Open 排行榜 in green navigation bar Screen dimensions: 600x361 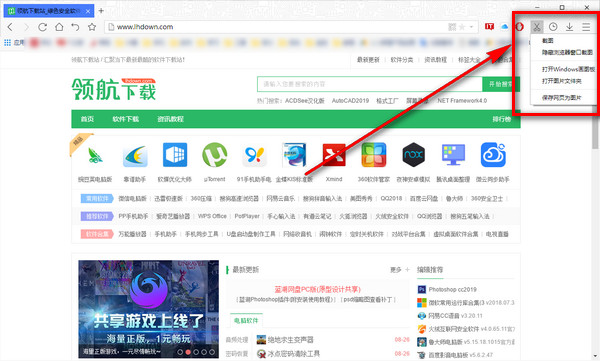tap(502, 119)
